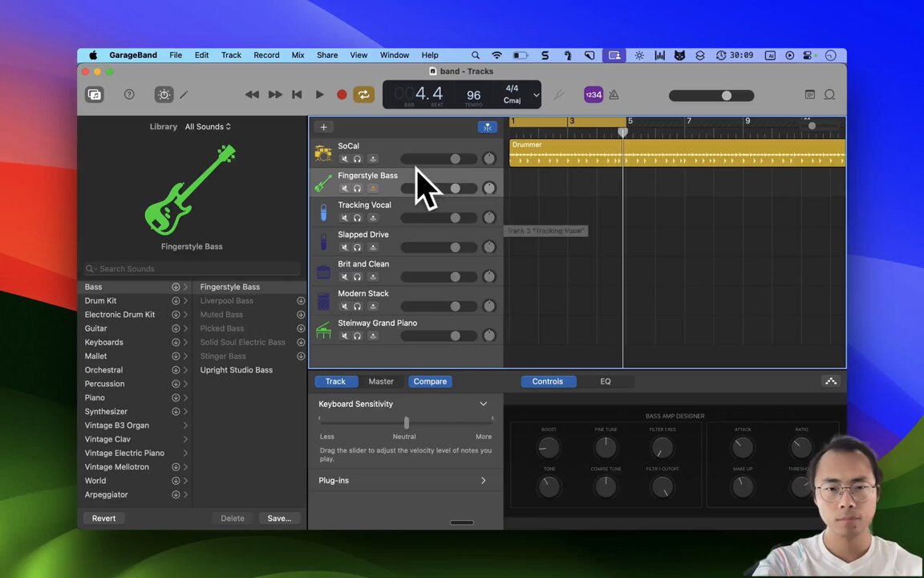Image resolution: width=924 pixels, height=578 pixels.
Task: Click the red Record button
Action: (342, 95)
